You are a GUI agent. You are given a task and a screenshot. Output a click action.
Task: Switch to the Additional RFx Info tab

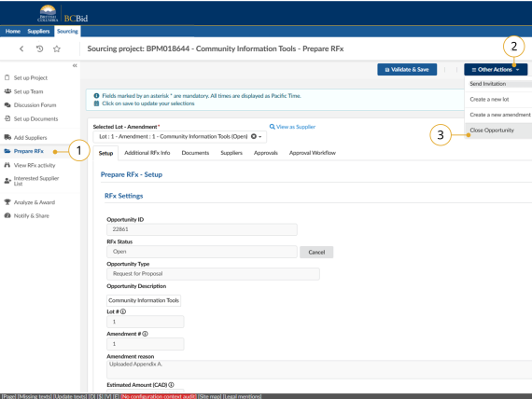coord(147,153)
